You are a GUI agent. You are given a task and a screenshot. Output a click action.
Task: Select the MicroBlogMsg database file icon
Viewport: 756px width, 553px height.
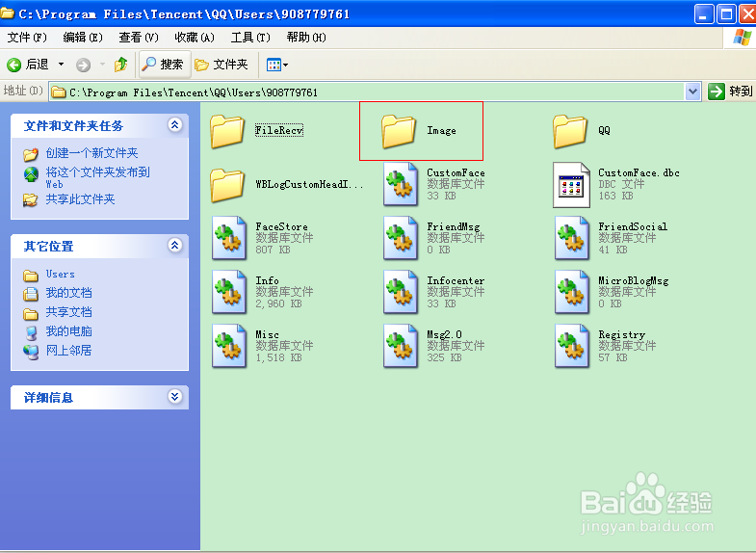coord(572,292)
